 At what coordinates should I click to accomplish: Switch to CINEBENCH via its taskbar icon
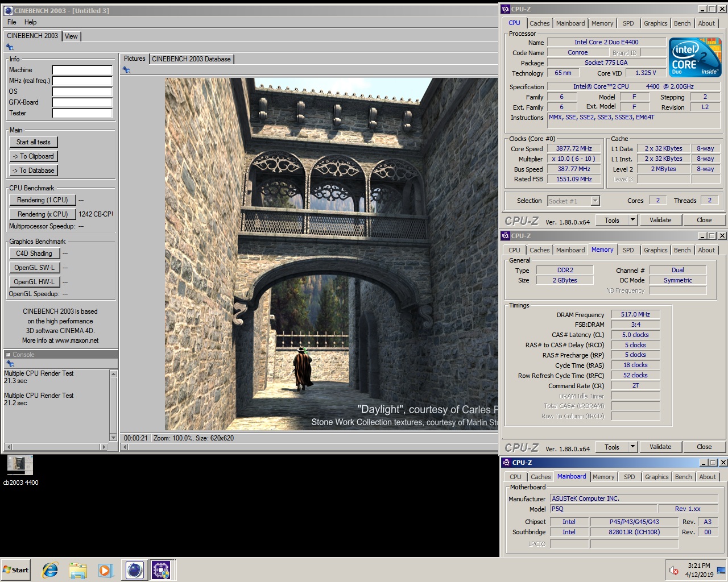[x=134, y=570]
